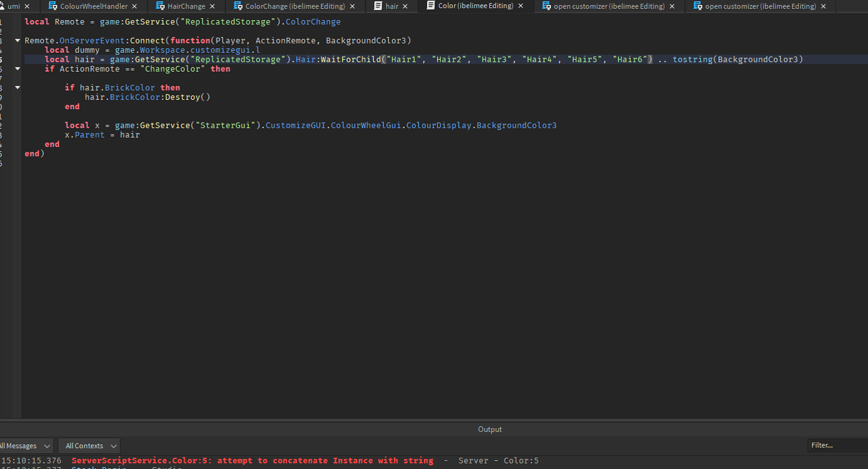The width and height of the screenshot is (868, 469).
Task: Close the Color (ibelimee Editing) tab
Action: pyautogui.click(x=521, y=6)
